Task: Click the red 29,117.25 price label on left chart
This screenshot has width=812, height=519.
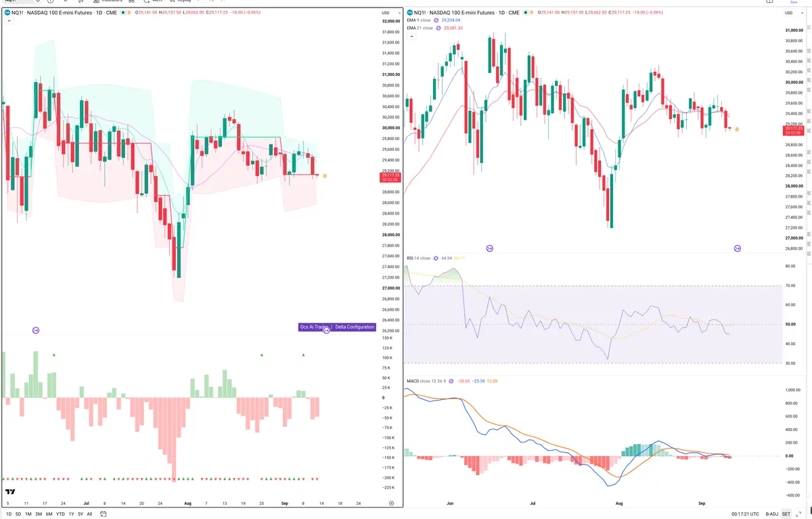Action: coord(390,176)
